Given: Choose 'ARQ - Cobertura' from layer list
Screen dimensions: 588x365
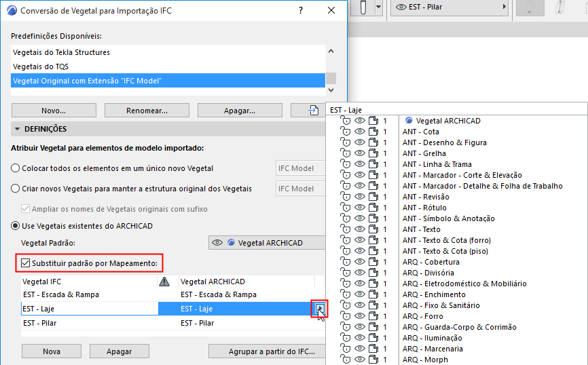Looking at the screenshot, I should (x=431, y=262).
